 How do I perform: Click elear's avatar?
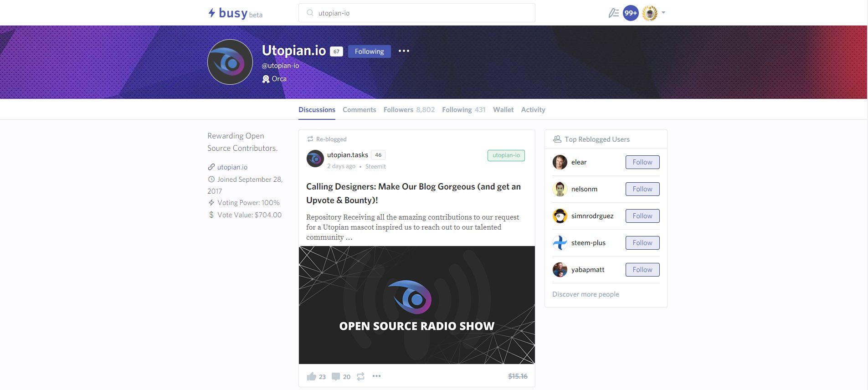click(x=560, y=162)
